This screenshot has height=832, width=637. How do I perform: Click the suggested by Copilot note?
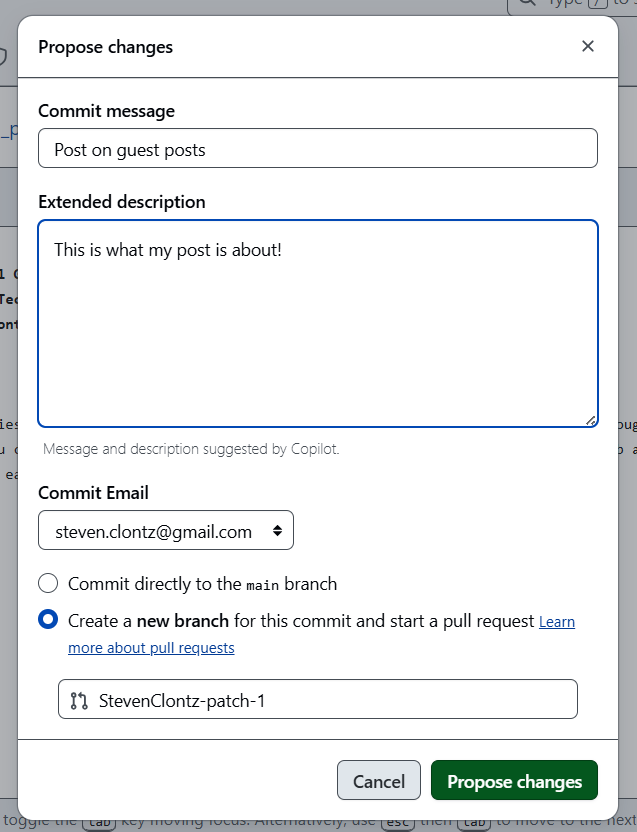[191, 450]
